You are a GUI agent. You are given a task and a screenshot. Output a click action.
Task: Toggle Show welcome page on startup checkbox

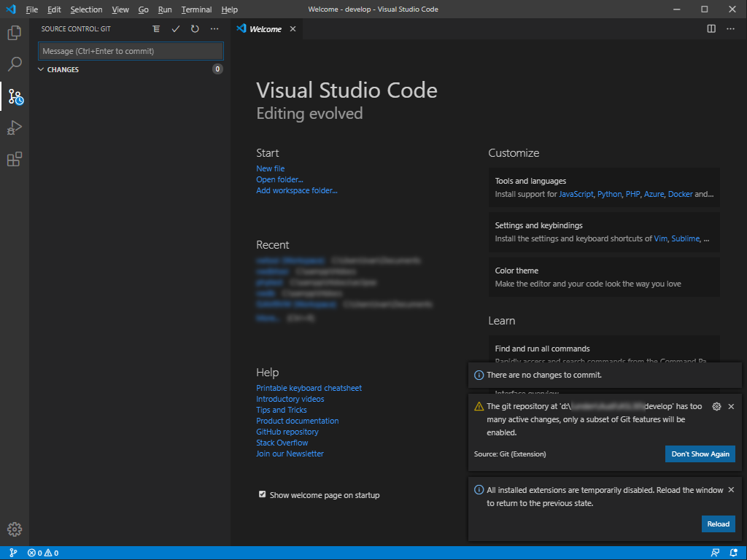click(263, 494)
